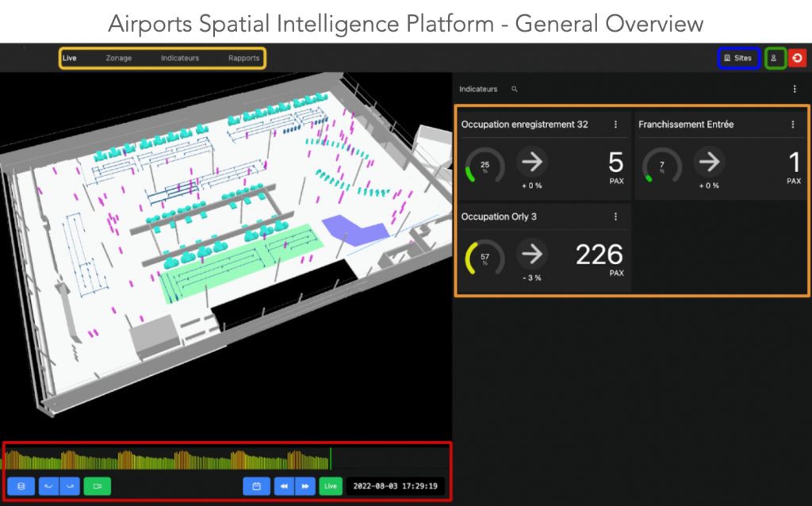Toggle skip-forward on the timeline
The width and height of the screenshot is (812, 506).
304,486
